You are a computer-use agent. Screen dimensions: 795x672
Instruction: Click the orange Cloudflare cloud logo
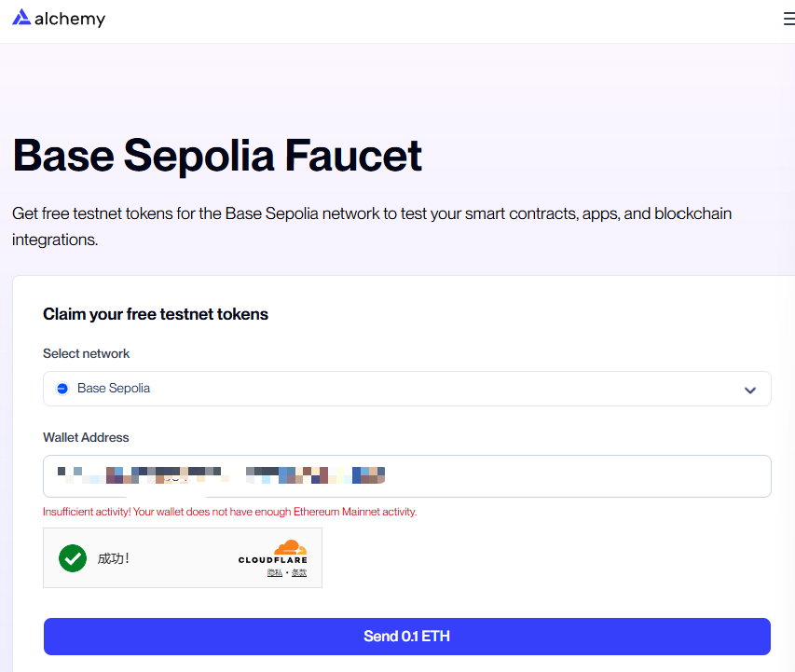click(290, 547)
